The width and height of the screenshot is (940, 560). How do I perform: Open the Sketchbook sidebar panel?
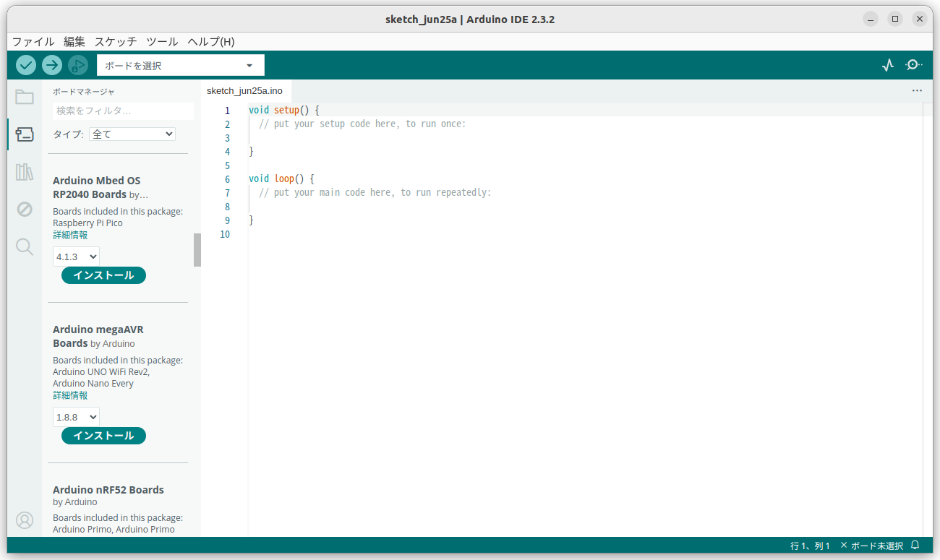pos(24,96)
